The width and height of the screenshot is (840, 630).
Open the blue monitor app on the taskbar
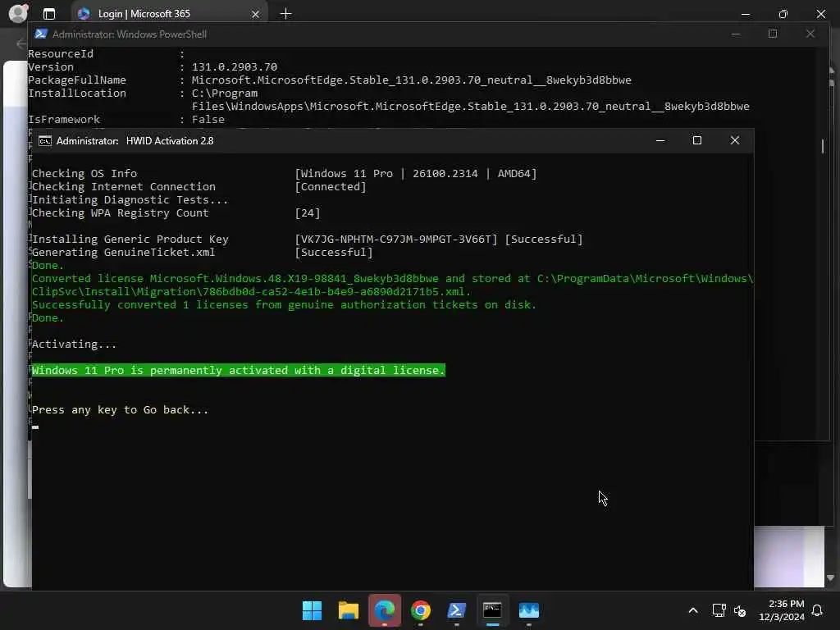tap(529, 610)
